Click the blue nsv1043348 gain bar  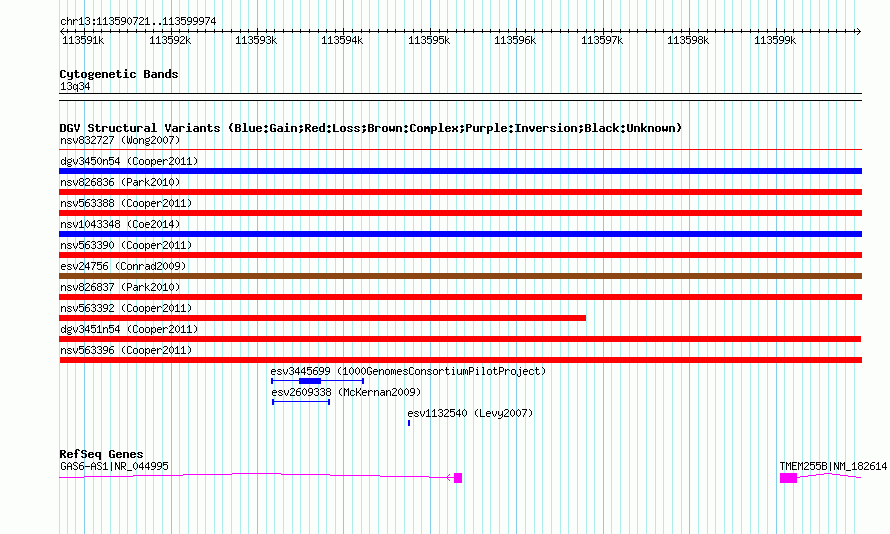coord(460,234)
